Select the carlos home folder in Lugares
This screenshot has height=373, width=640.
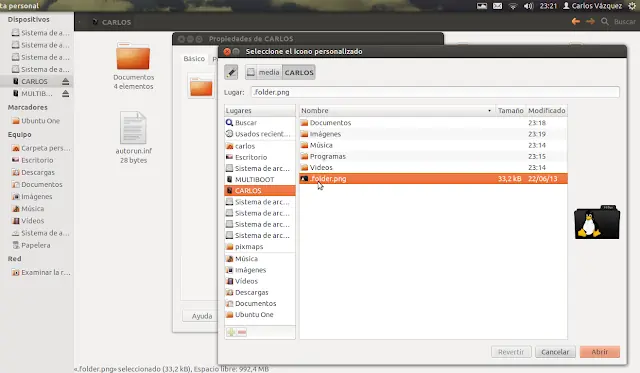260,146
